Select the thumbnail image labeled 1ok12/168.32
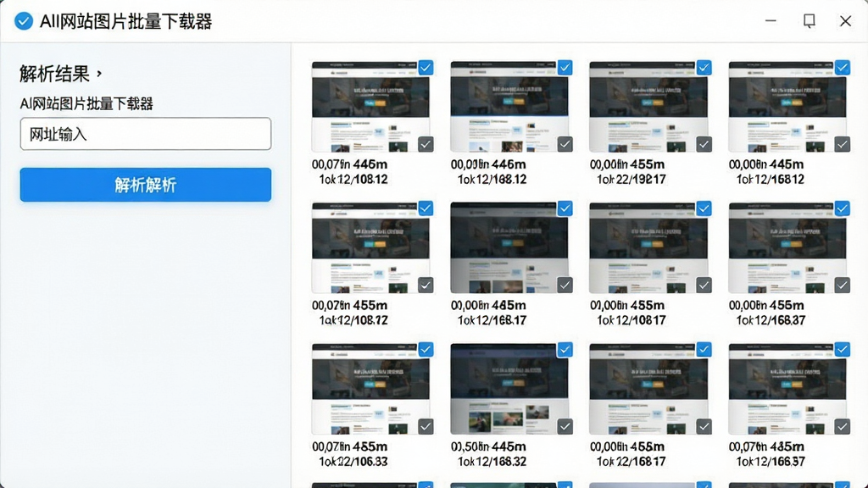This screenshot has width=868, height=488. tap(509, 389)
